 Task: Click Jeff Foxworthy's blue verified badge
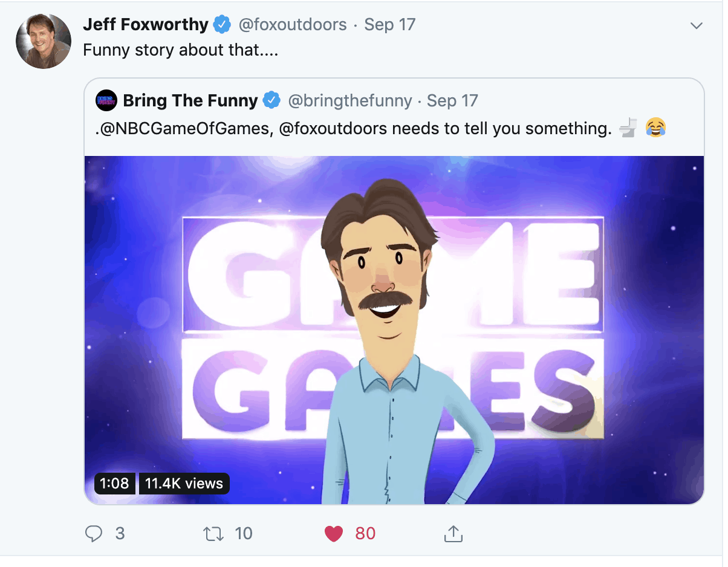pyautogui.click(x=223, y=25)
